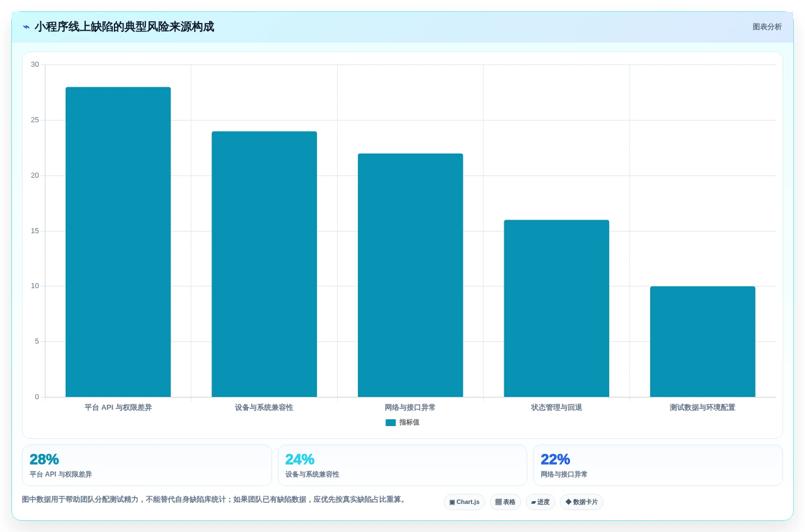
Task: Click the 设备与系统兼容性 axis label
Action: [x=264, y=408]
